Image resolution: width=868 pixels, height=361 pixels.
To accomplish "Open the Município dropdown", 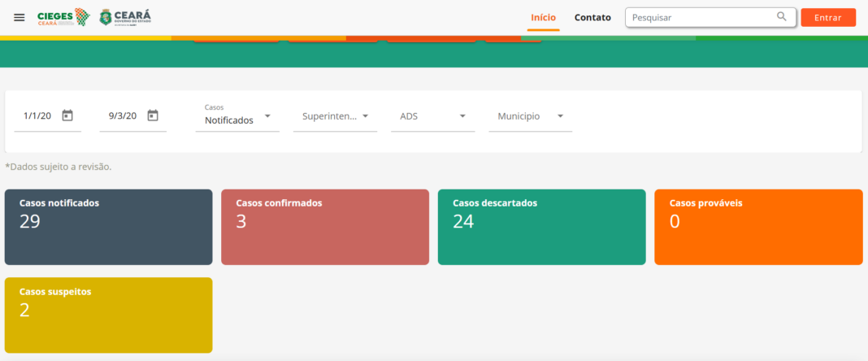I will point(560,116).
